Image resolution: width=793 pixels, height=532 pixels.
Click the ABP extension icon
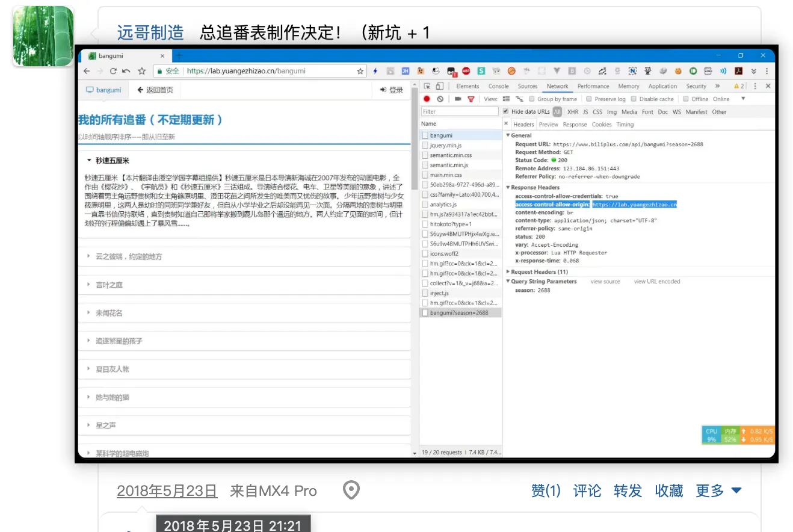click(466, 71)
